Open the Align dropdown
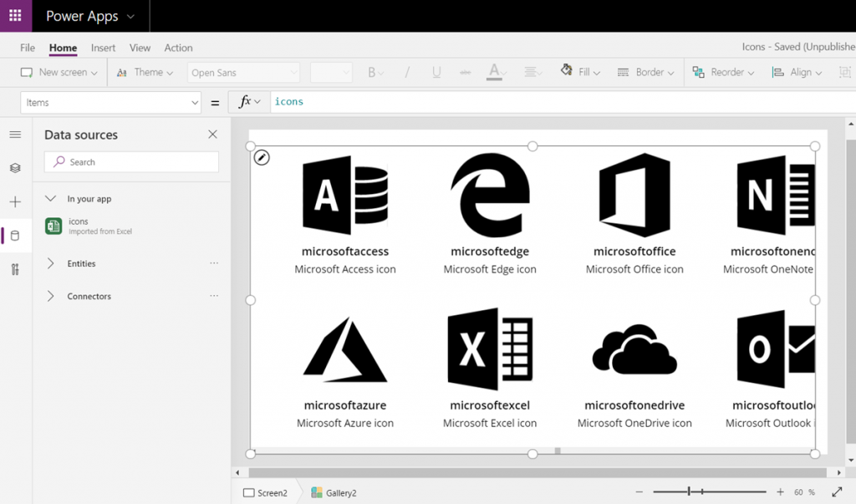 point(797,72)
